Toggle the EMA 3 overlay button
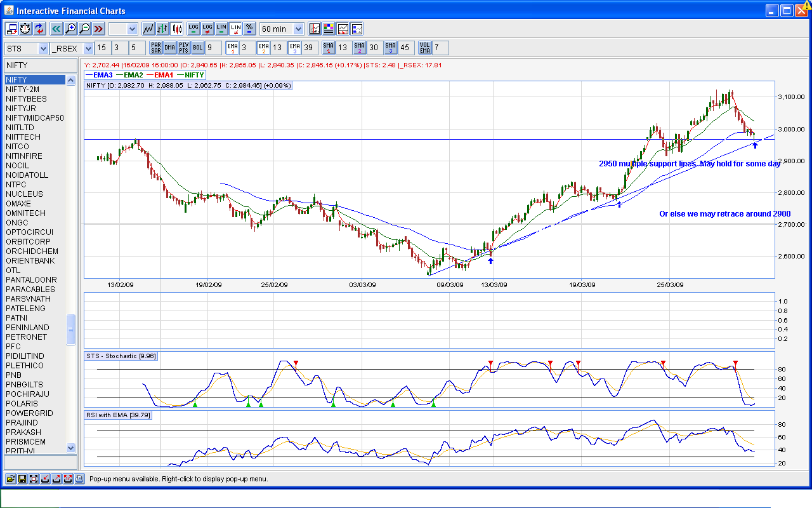This screenshot has width=812, height=508. tap(294, 48)
